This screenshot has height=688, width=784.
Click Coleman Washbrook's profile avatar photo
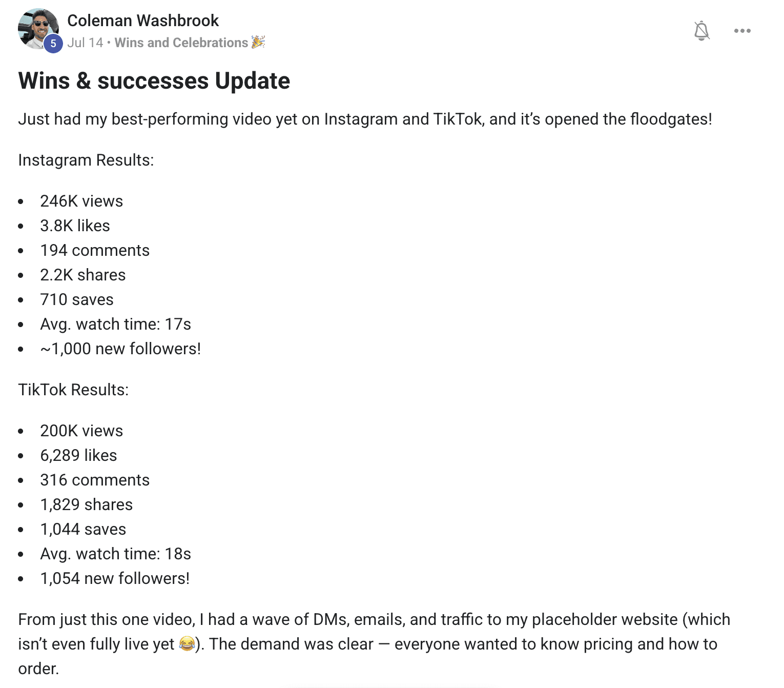[38, 29]
